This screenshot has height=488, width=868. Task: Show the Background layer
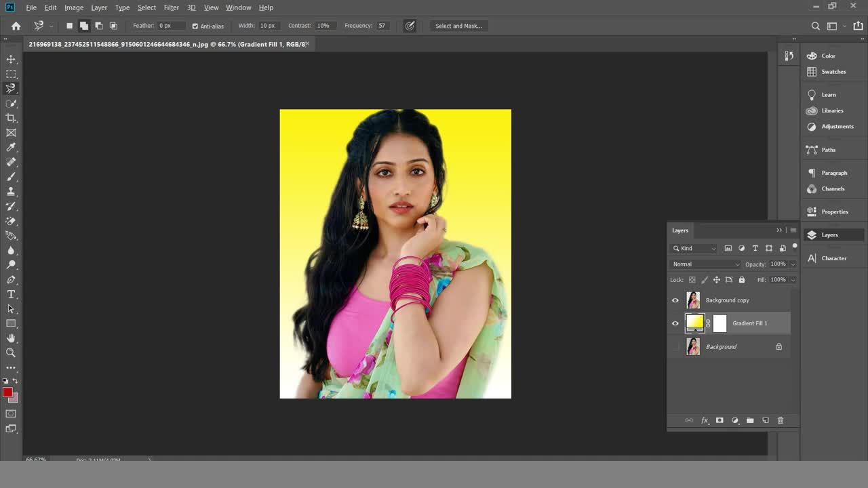(675, 346)
